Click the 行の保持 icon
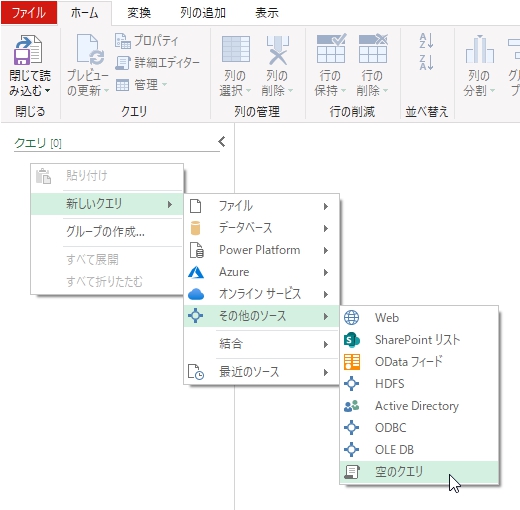The width and height of the screenshot is (520, 510). pyautogui.click(x=331, y=48)
